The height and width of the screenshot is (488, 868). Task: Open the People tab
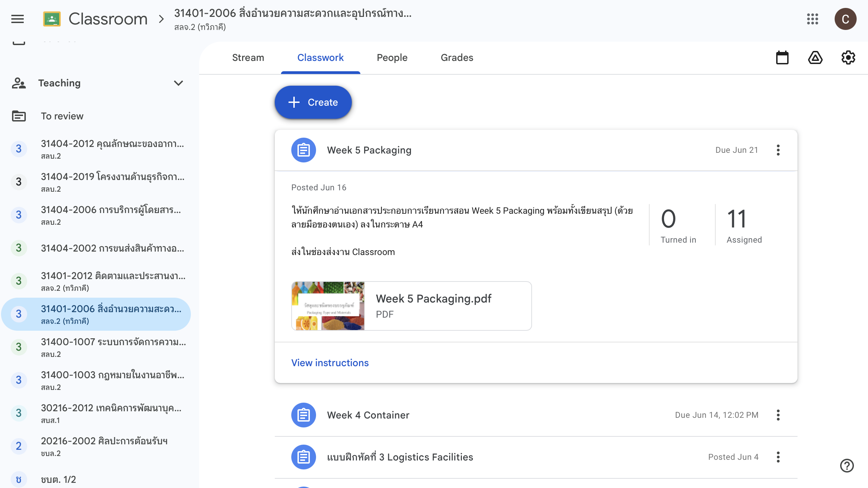(392, 58)
